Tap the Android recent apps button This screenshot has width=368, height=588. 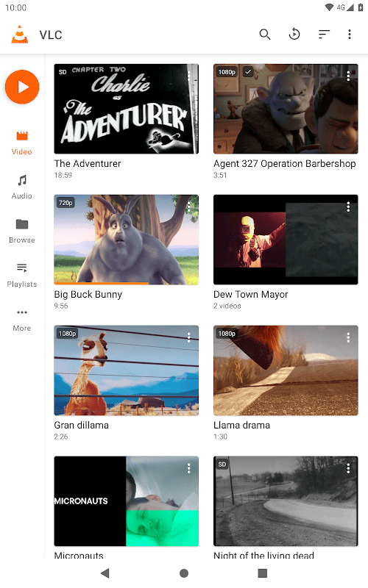263,573
